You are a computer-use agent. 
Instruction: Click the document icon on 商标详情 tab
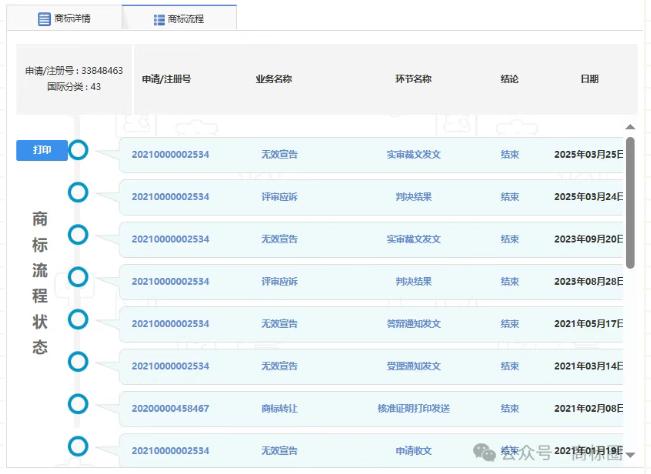pos(44,19)
